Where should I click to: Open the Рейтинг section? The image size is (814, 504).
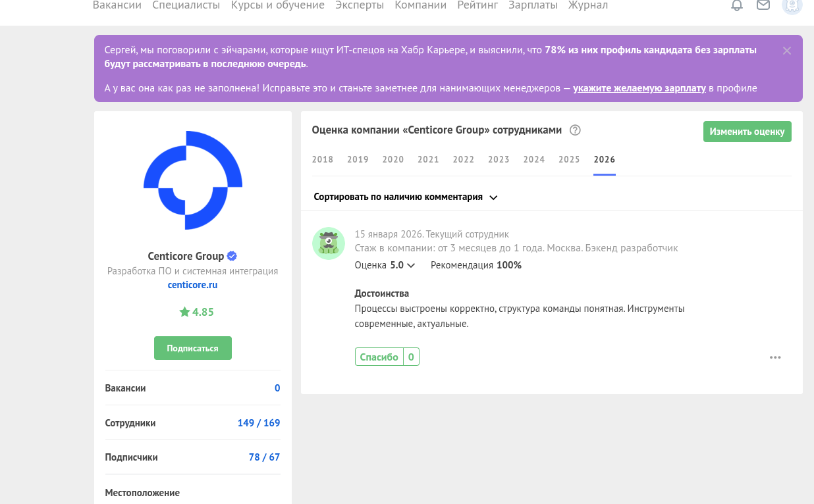coord(477,5)
